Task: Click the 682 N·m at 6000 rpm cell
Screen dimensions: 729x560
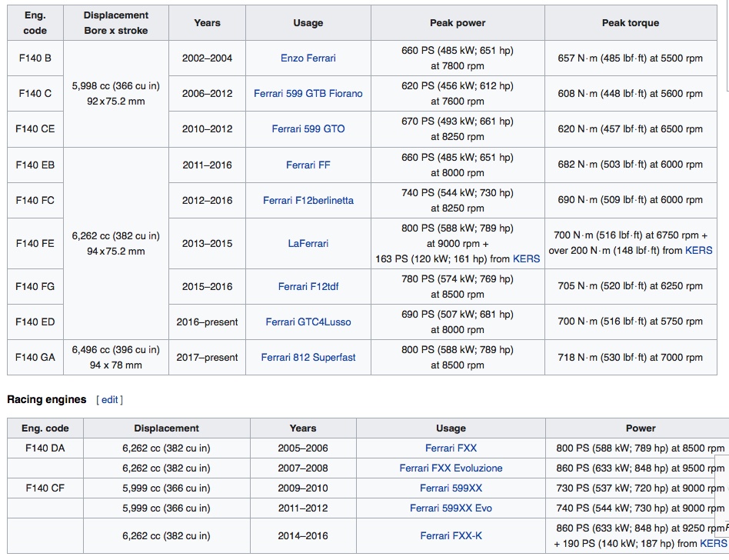Action: tap(631, 165)
